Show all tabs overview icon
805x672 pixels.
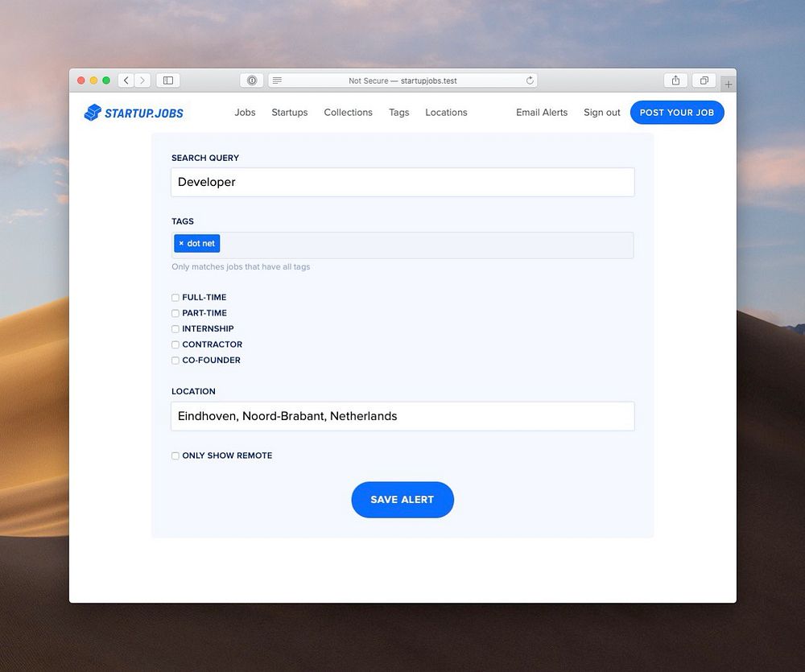704,80
